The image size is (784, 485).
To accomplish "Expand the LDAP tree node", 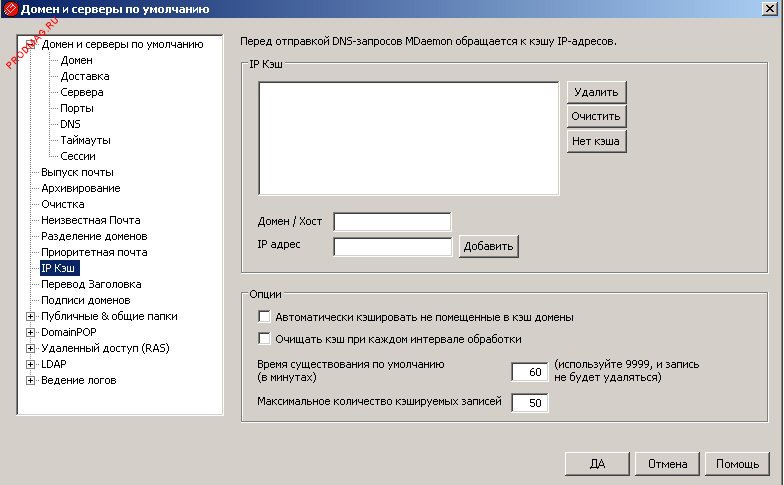I will (30, 364).
